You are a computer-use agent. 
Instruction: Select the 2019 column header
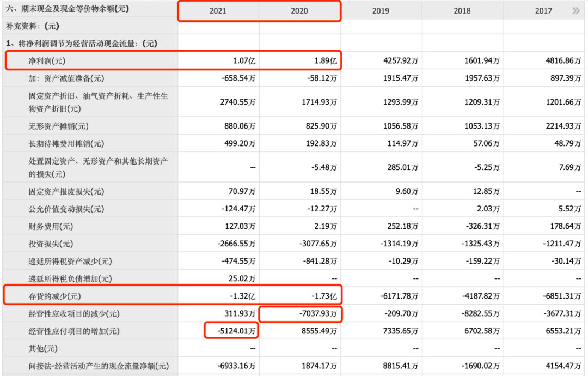click(x=381, y=11)
